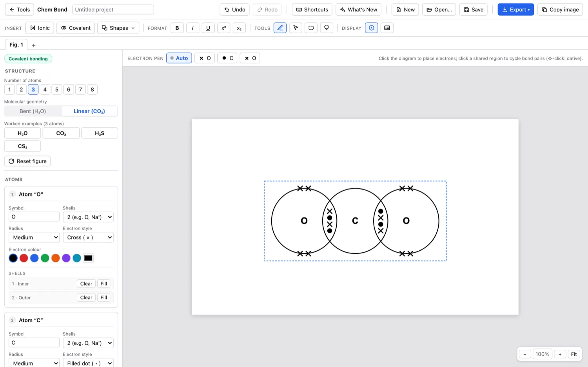Open Atom O Radius dropdown
Viewport: 588px width, 367px height.
[34, 237]
